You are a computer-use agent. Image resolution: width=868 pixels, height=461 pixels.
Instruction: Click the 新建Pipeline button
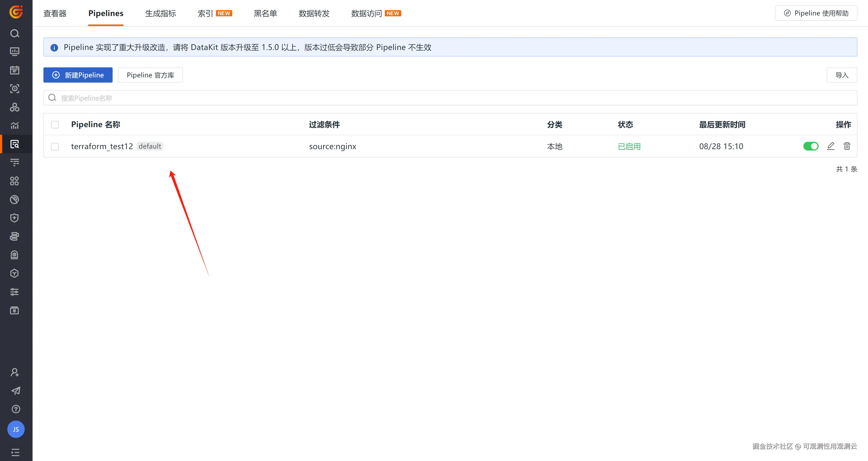coord(78,75)
